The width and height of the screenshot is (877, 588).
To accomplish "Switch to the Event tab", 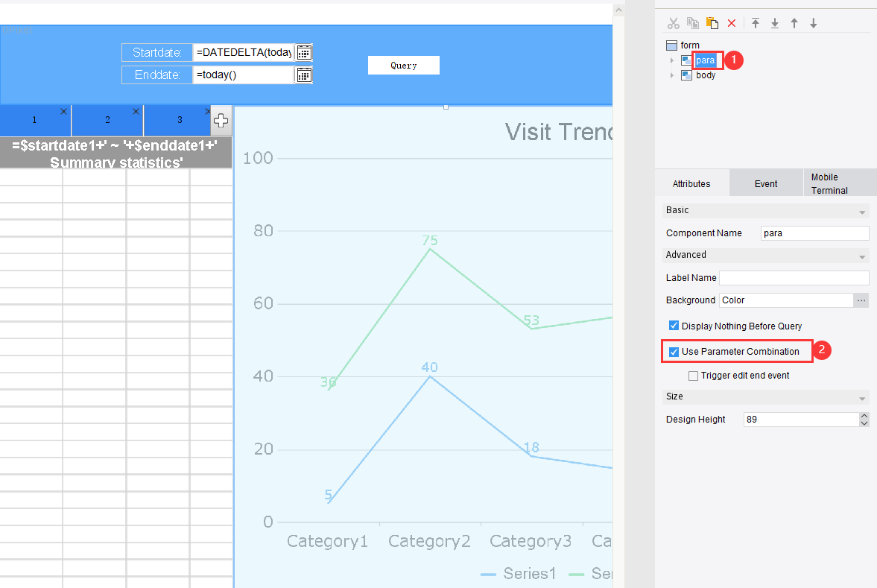I will click(x=766, y=183).
